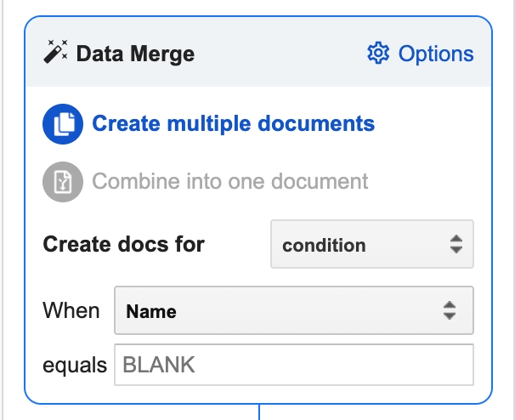This screenshot has height=420, width=515.
Task: Click the connector line below the panel
Action: 258,411
